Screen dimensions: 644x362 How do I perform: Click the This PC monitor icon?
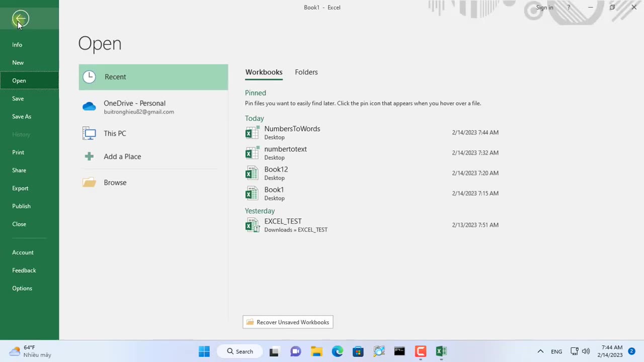(x=89, y=133)
